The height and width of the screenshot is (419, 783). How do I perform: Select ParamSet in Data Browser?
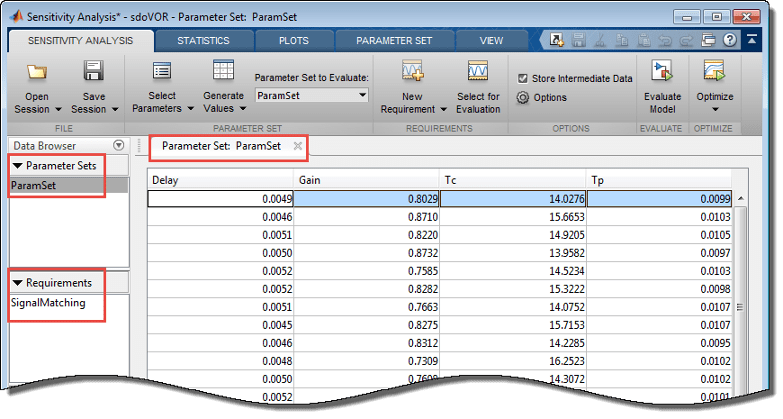pyautogui.click(x=69, y=185)
